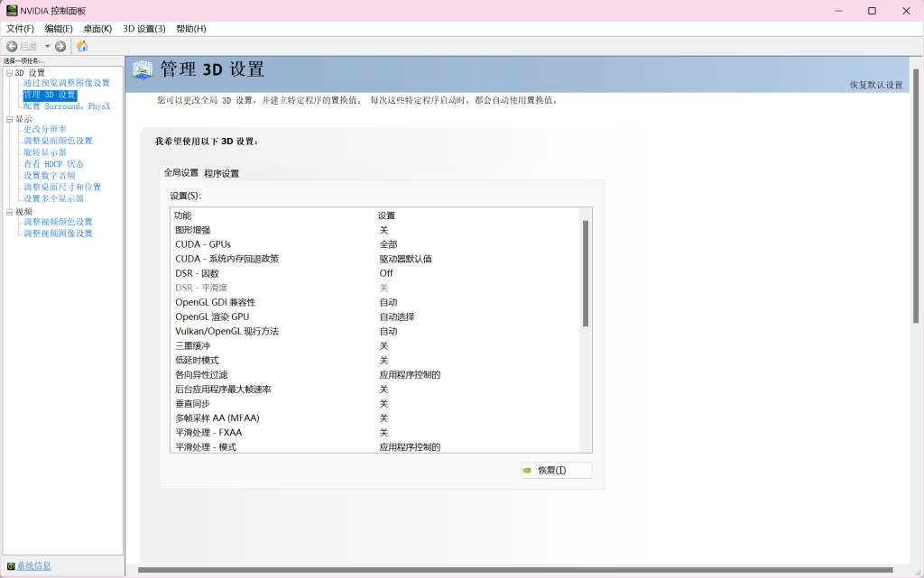Image resolution: width=924 pixels, height=578 pixels.
Task: Switch to the 程序设置 tab
Action: click(x=222, y=174)
